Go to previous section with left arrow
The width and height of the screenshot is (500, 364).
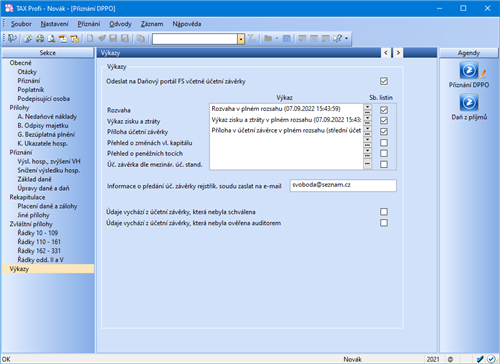[x=386, y=53]
